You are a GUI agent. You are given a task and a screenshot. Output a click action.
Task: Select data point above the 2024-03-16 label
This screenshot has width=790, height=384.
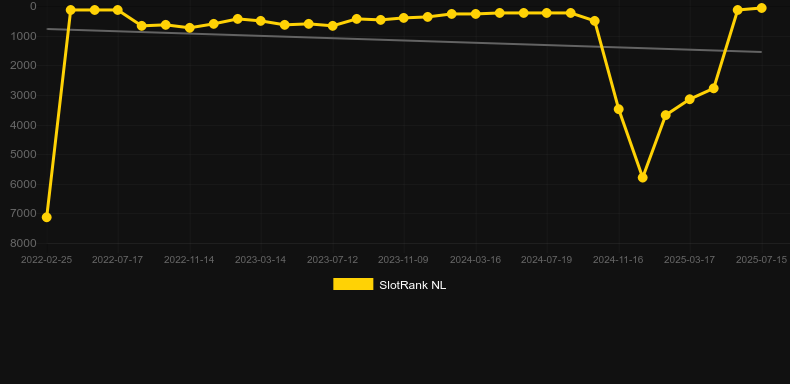click(x=475, y=14)
